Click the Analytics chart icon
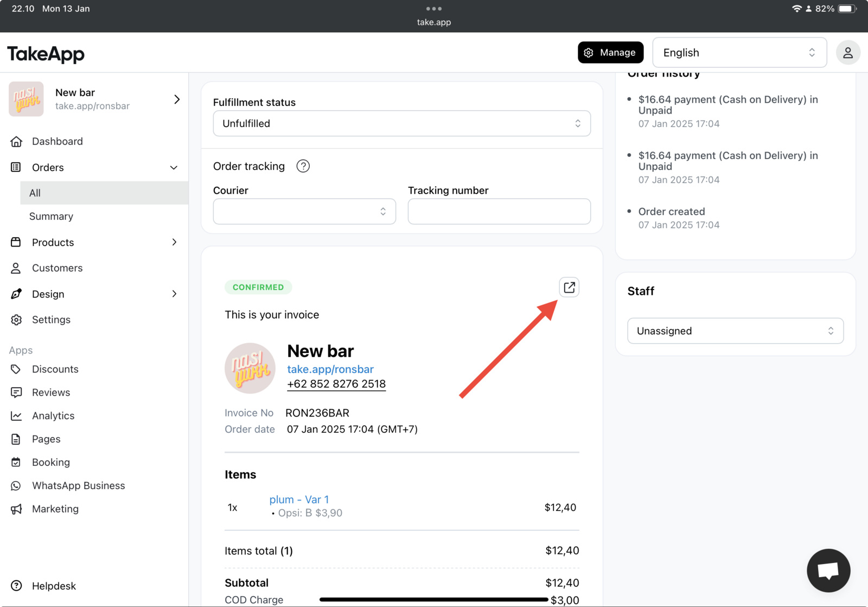The height and width of the screenshot is (607, 868). click(16, 416)
